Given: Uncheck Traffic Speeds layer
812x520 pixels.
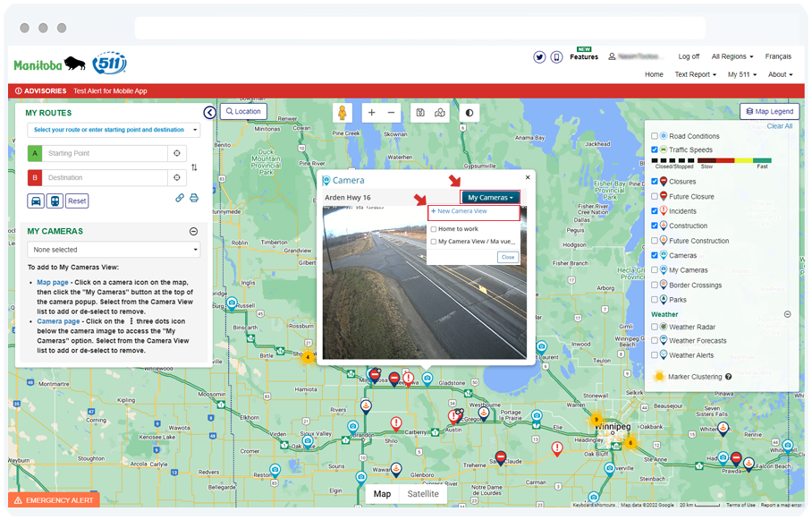Looking at the screenshot, I should pos(655,149).
